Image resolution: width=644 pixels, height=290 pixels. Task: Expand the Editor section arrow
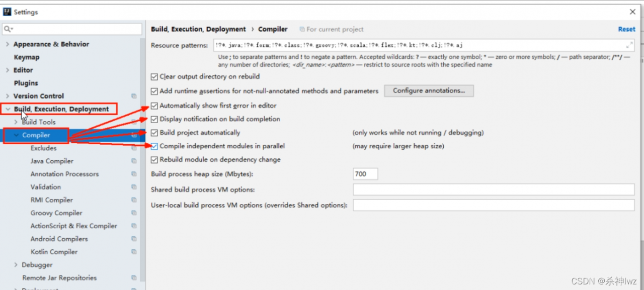pos(7,70)
